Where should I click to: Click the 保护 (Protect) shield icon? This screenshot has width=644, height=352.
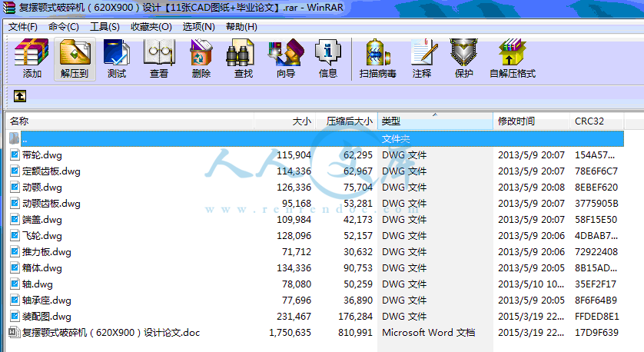tap(463, 52)
